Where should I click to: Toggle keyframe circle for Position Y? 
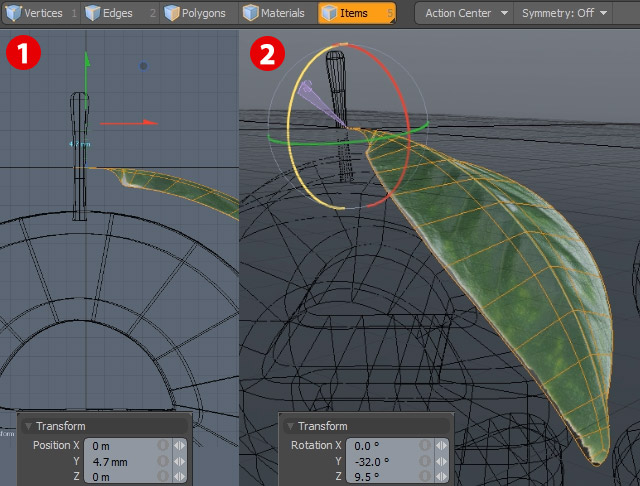(x=163, y=462)
